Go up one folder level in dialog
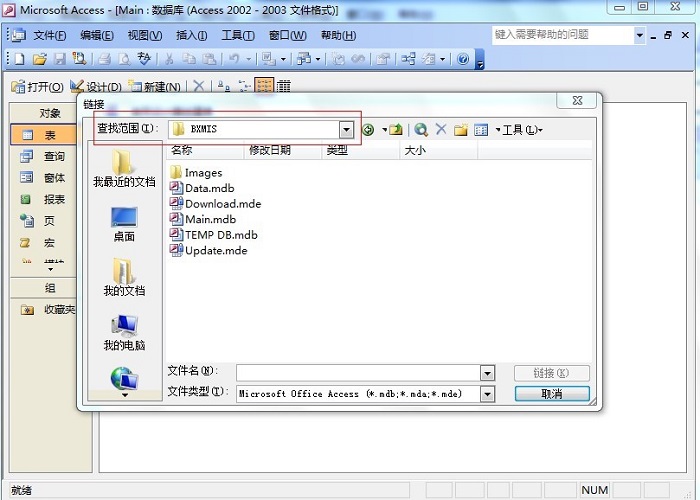Image resolution: width=700 pixels, height=500 pixels. tap(396, 130)
